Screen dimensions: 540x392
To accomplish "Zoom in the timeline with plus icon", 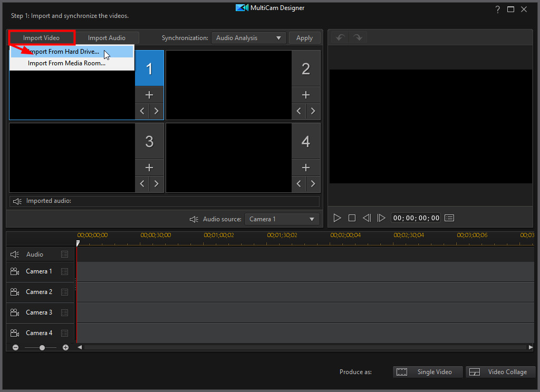I will click(66, 348).
